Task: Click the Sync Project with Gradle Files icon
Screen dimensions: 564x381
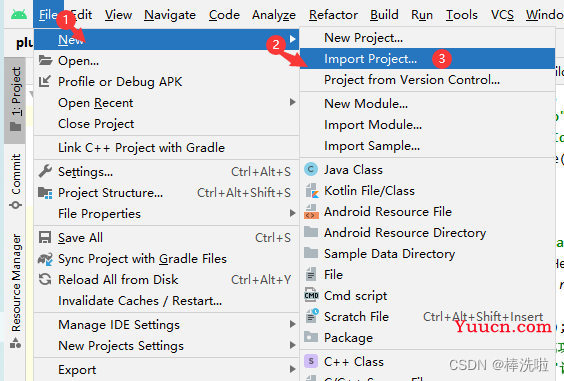Action: 45,259
